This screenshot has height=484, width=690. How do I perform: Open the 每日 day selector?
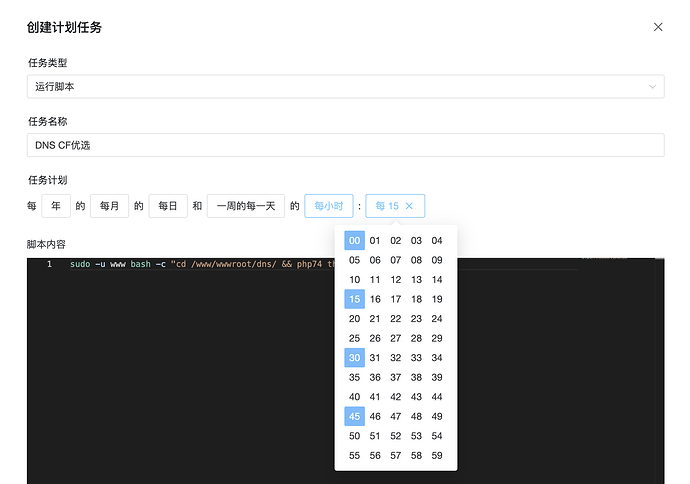(168, 206)
